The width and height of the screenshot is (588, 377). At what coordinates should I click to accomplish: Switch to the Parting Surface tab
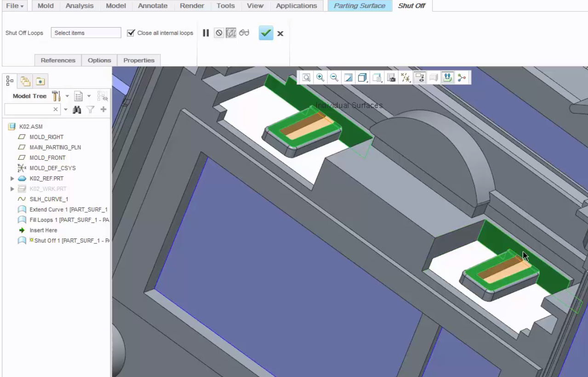[360, 6]
